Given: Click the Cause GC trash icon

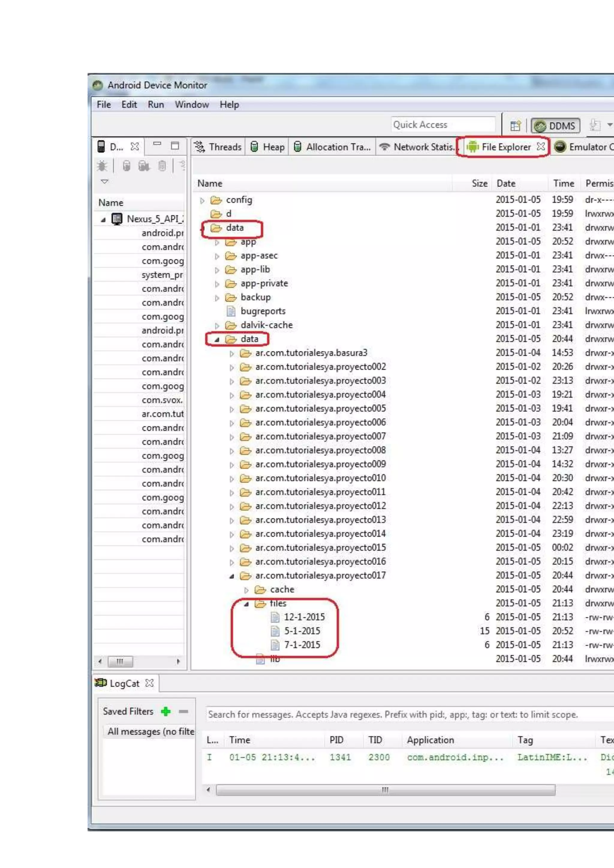Looking at the screenshot, I should click(162, 165).
